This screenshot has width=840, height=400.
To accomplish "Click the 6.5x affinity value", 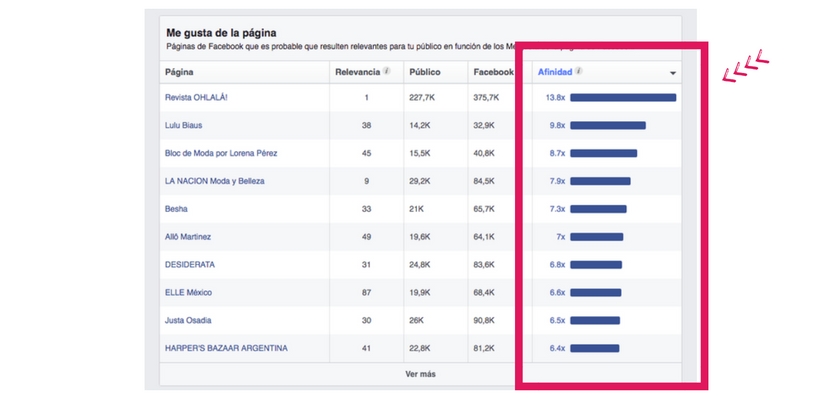I will tap(557, 320).
